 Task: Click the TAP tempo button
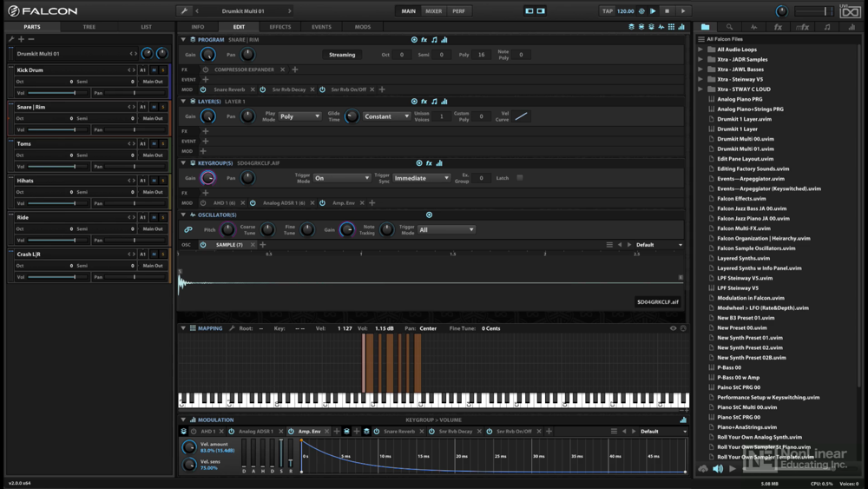click(x=608, y=11)
